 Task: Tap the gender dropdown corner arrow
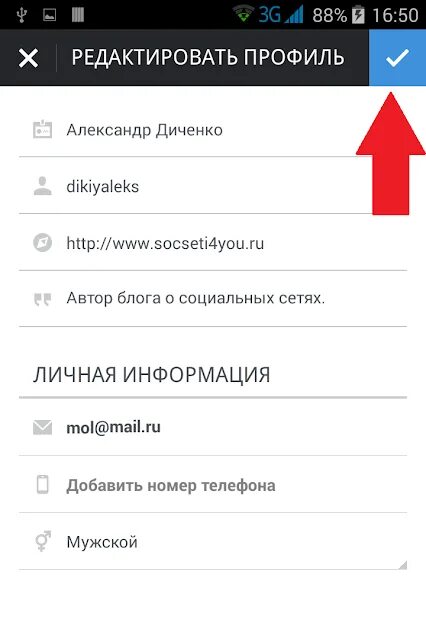pos(403,565)
